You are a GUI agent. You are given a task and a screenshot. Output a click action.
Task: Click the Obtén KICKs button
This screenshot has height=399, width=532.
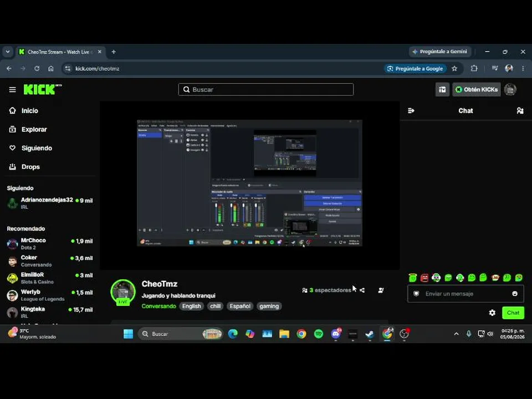point(477,90)
